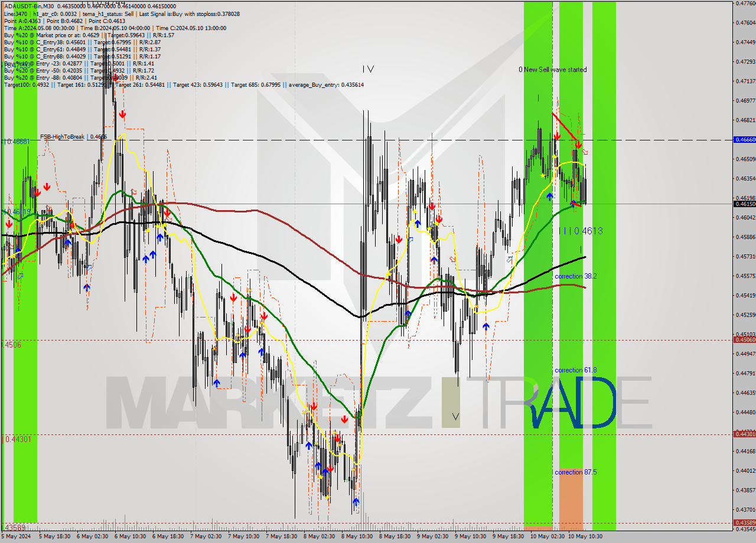Click the red 0.4358 price tag on the axis
This screenshot has height=543, width=756.
coord(744,522)
